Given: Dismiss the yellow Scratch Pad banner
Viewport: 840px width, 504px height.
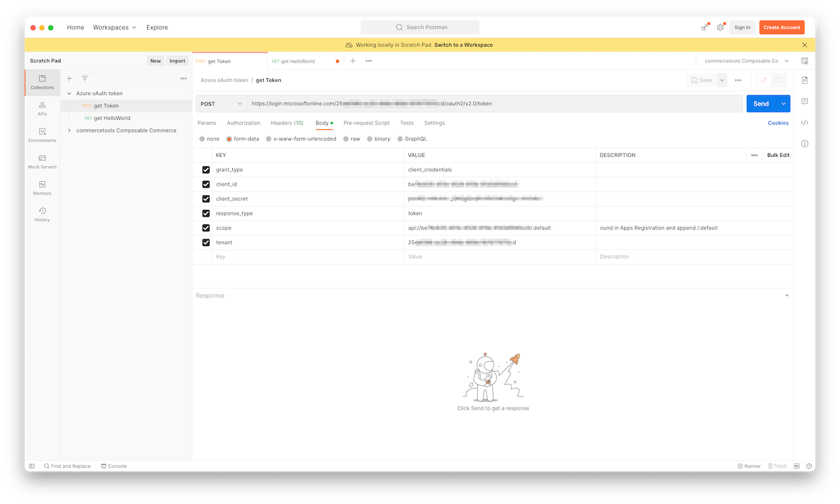Looking at the screenshot, I should pos(805,45).
